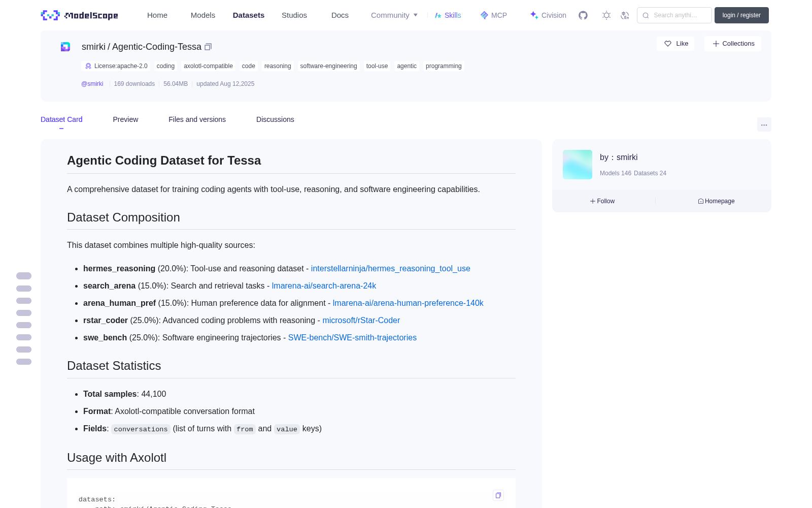Copy the dataset name with copy icon

pos(208,47)
